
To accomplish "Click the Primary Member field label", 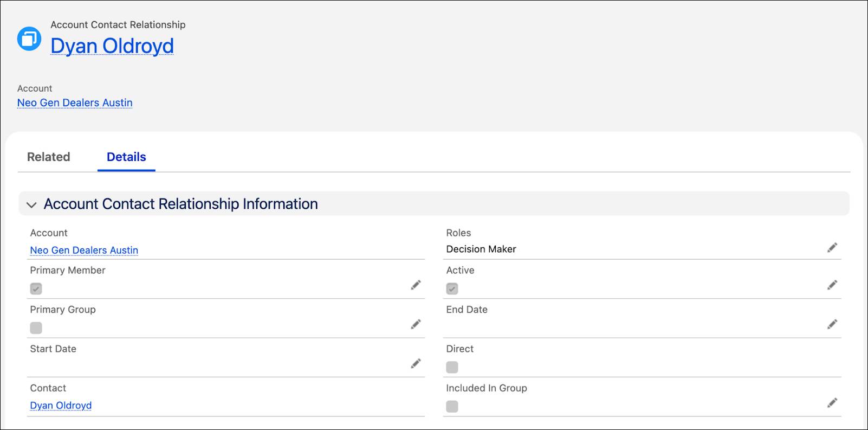I will [x=68, y=270].
